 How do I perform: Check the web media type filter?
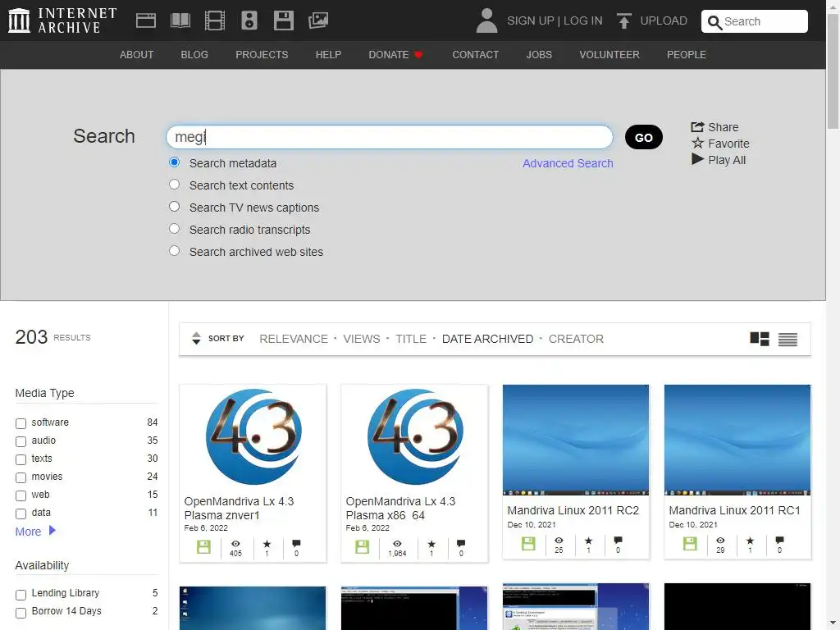coord(21,495)
